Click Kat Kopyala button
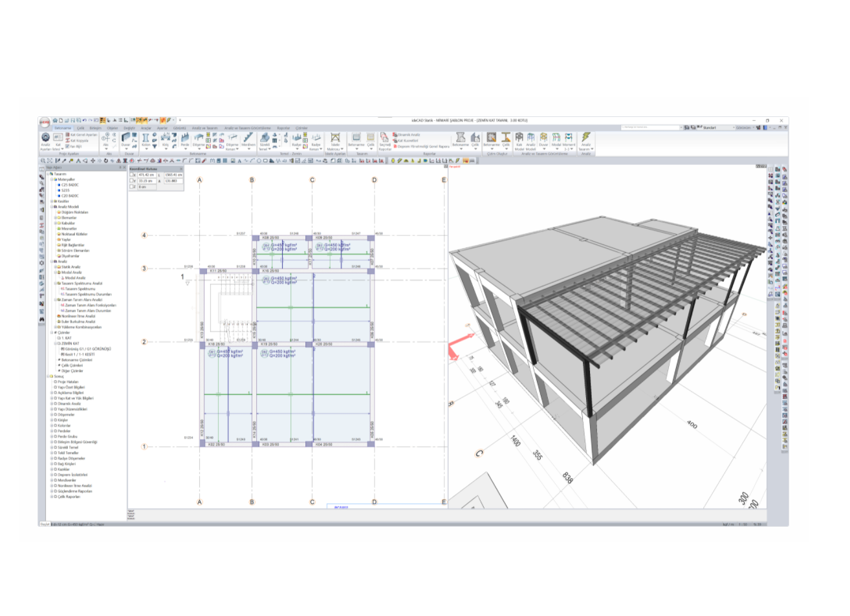The height and width of the screenshot is (616, 850). (77, 140)
